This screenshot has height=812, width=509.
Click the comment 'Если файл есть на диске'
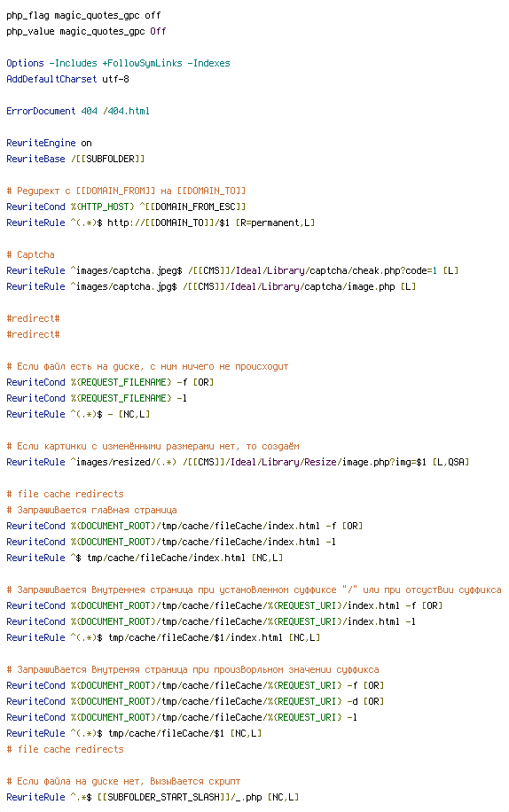click(x=147, y=367)
